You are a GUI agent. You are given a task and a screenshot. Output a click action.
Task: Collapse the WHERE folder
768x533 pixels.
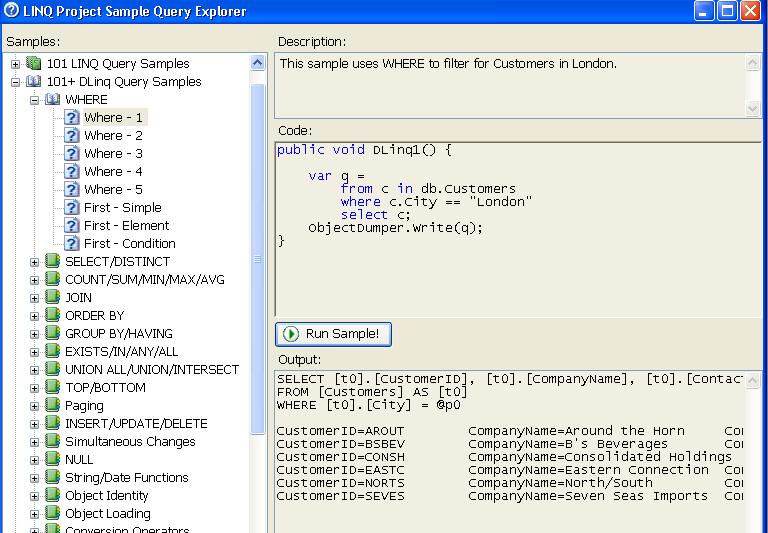coord(34,100)
